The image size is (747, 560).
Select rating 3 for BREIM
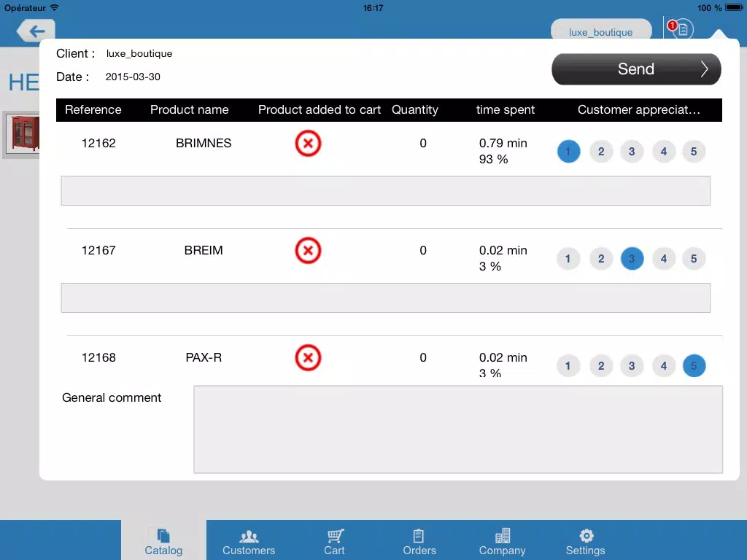click(x=632, y=259)
